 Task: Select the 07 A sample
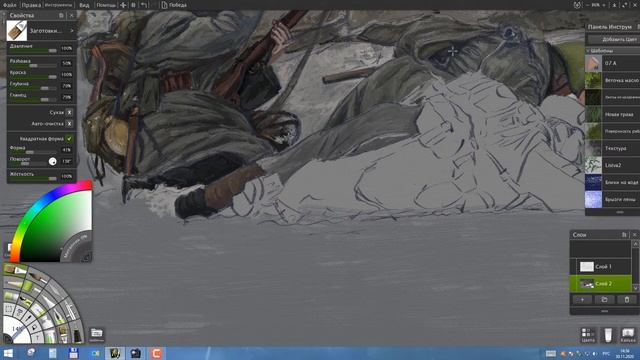click(x=612, y=63)
